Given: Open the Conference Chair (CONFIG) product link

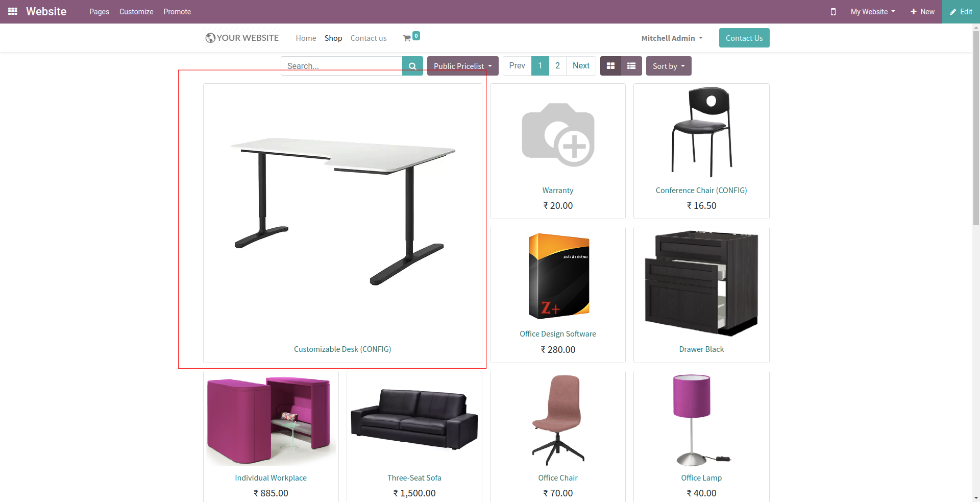Looking at the screenshot, I should click(701, 190).
